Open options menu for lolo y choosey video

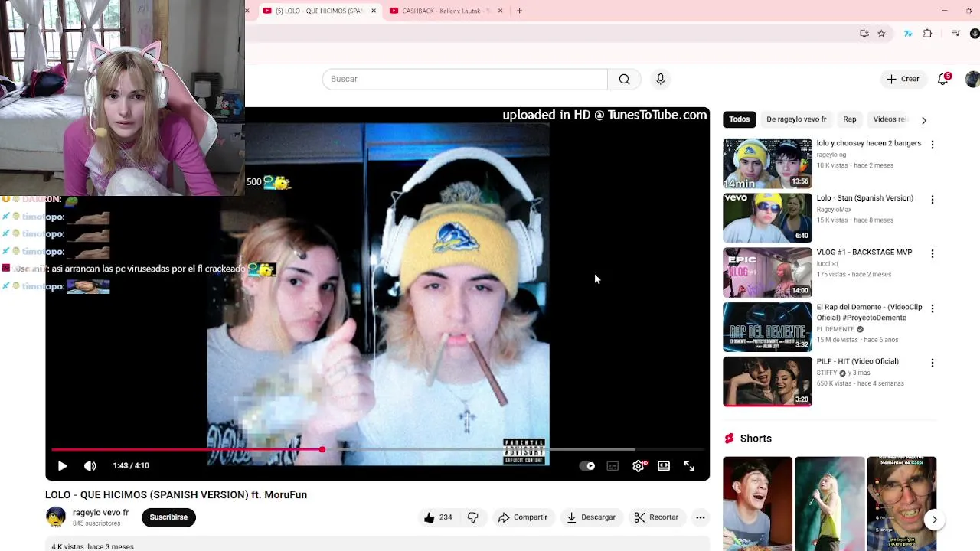(932, 145)
